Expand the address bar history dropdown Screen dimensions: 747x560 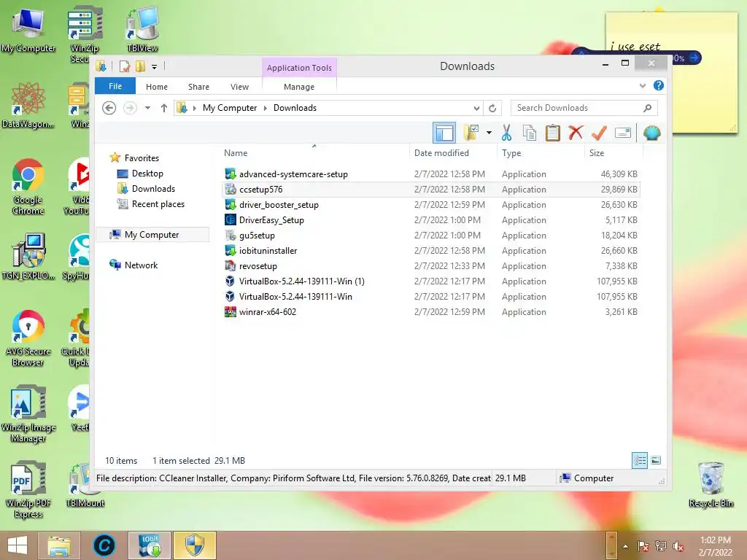tap(476, 108)
